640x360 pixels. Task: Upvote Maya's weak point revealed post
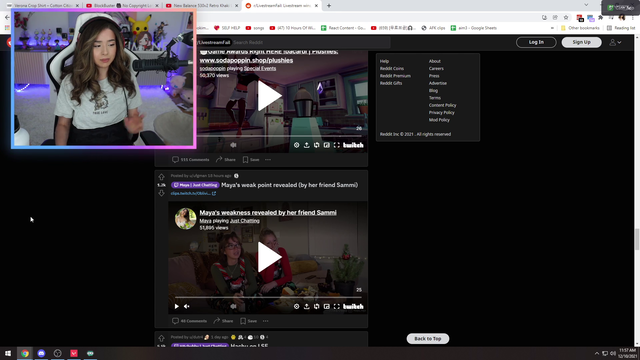(161, 177)
